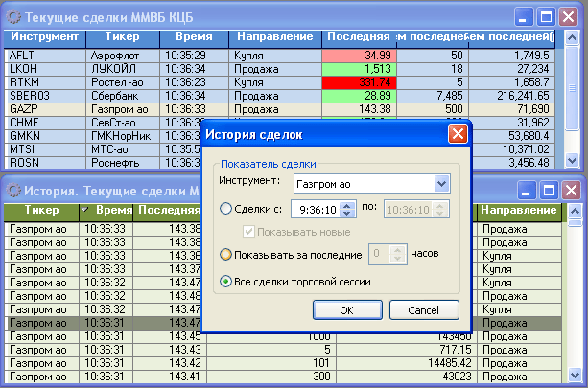Select the AFLT row
Screen dimensions: 588x388
pos(279,56)
